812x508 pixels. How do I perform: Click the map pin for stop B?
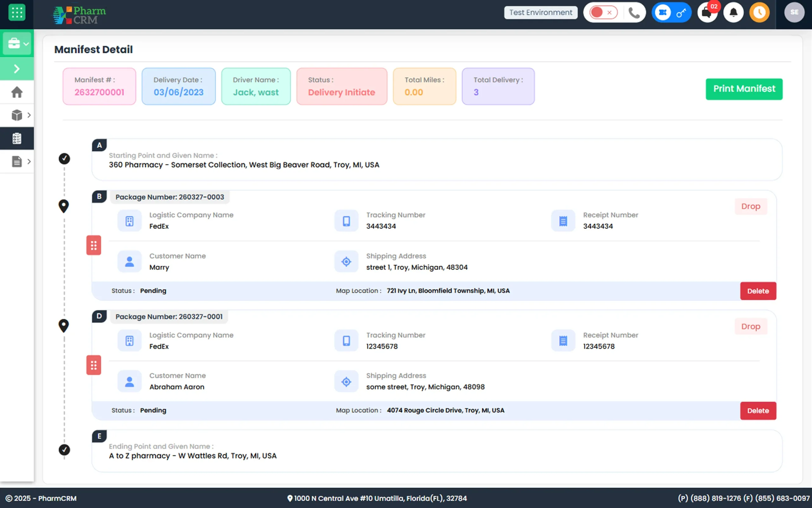(64, 206)
